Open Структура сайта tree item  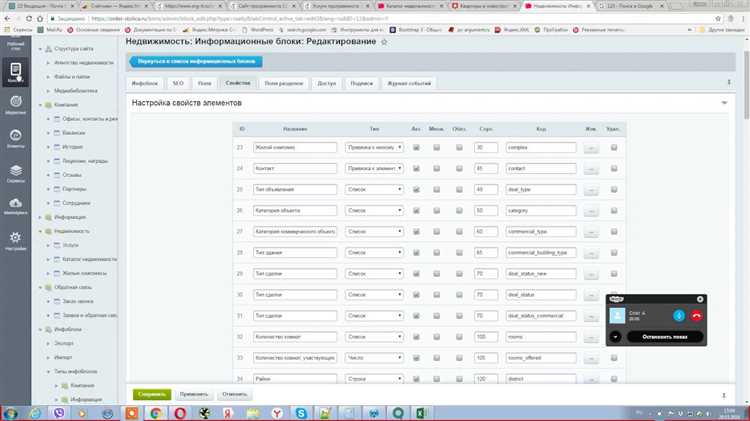74,49
